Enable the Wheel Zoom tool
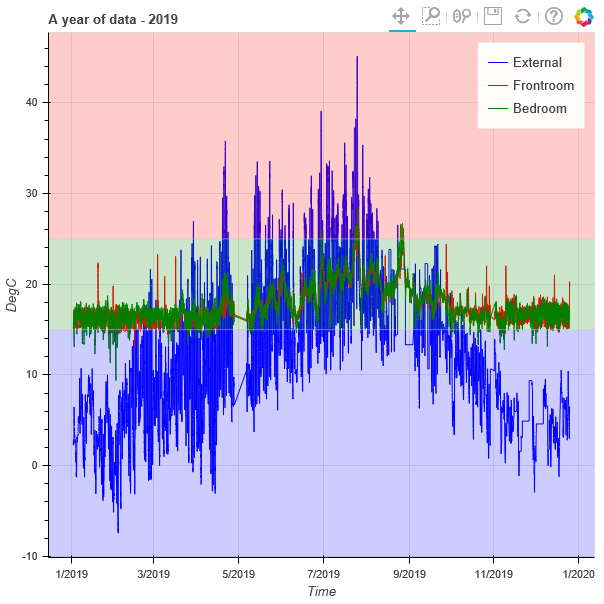This screenshot has width=604, height=604. coord(461,16)
